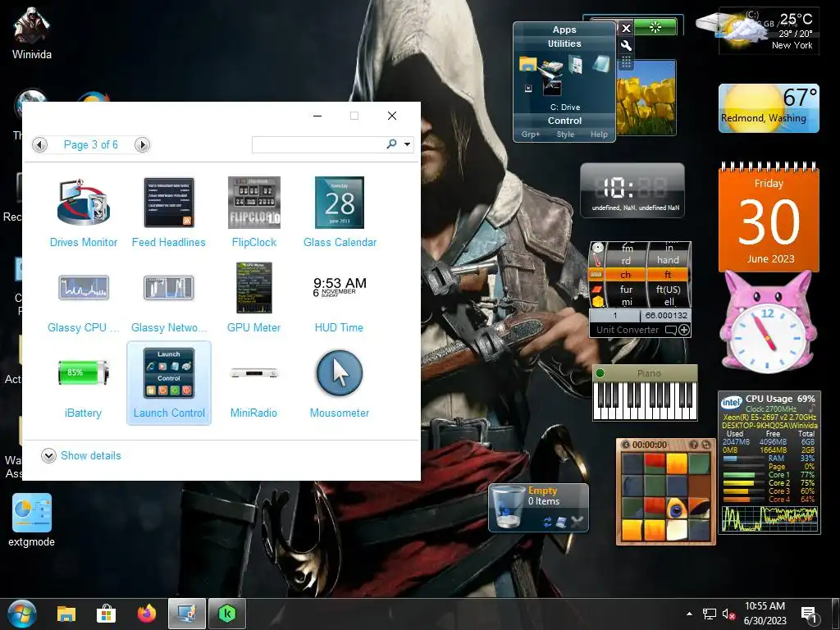This screenshot has height=630, width=840.
Task: Select the Drives Monitor gadget
Action: [x=84, y=212]
